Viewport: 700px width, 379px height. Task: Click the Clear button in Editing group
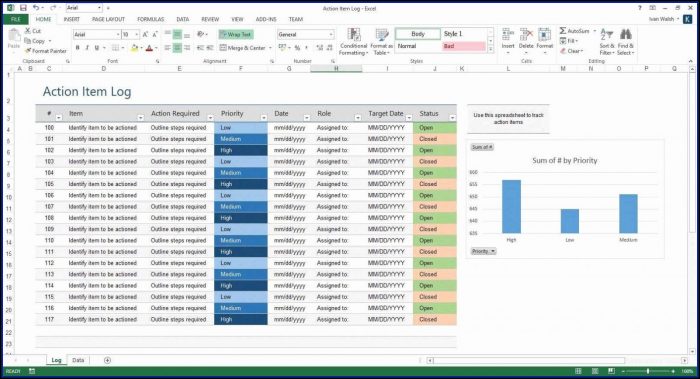click(572, 51)
